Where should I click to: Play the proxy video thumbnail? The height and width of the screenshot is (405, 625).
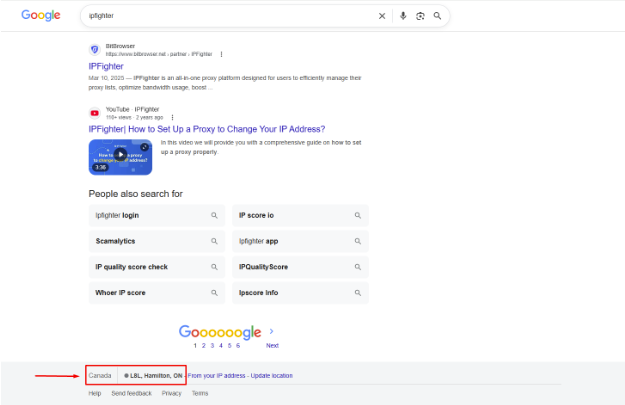120,157
